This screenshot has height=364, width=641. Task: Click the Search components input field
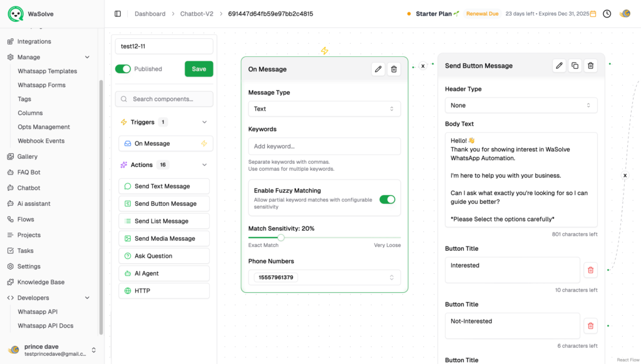point(170,99)
